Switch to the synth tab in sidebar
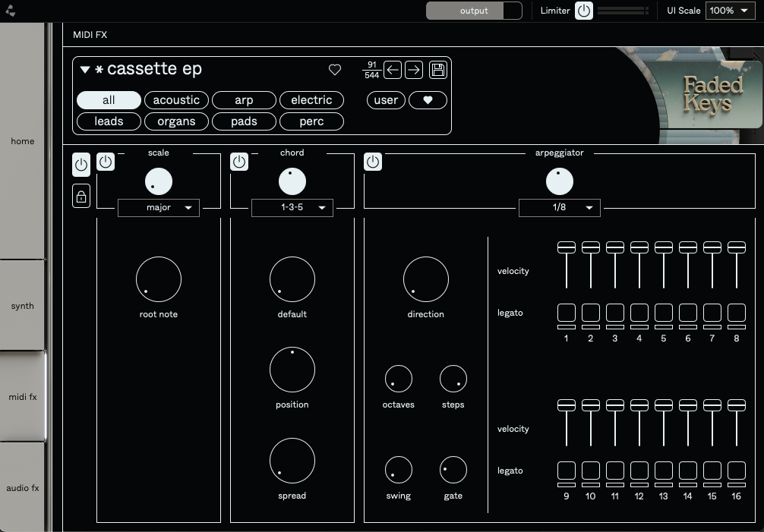The width and height of the screenshot is (764, 532). point(23,306)
